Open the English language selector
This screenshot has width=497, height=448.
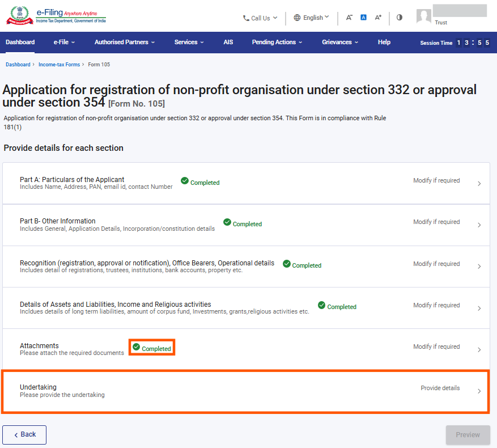tap(311, 18)
